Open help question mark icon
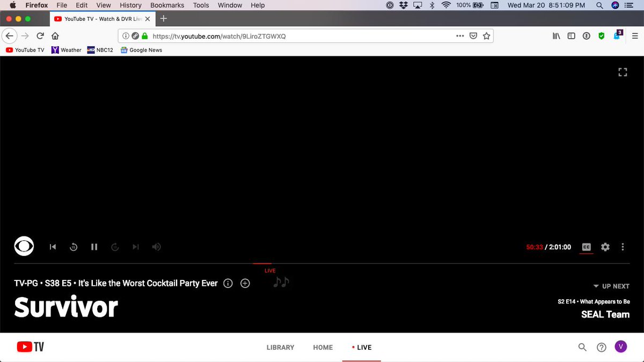The width and height of the screenshot is (644, 362). coord(602,347)
